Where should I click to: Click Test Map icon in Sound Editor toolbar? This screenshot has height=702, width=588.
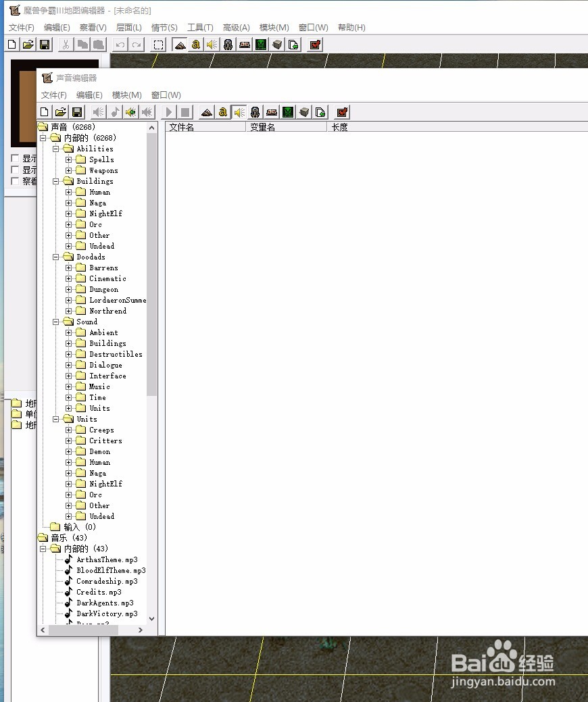(x=342, y=112)
